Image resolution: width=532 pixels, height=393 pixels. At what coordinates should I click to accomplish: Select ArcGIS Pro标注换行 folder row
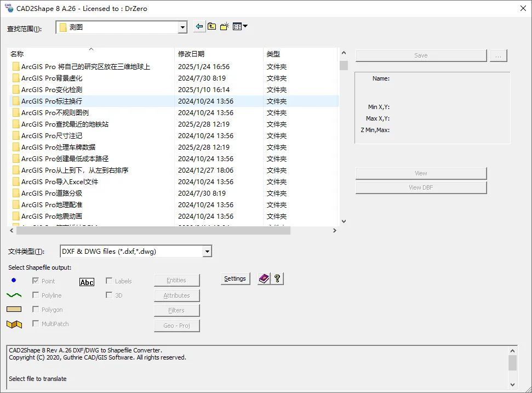coord(174,101)
